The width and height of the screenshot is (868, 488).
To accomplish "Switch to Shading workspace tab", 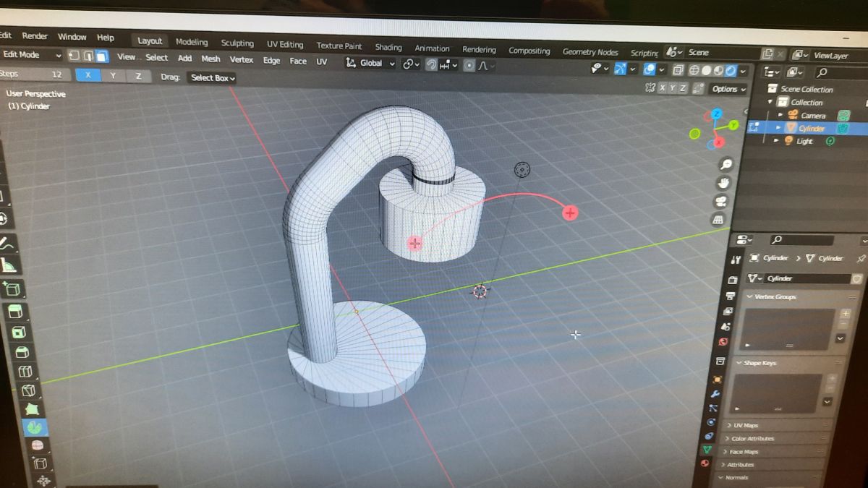I will (388, 48).
